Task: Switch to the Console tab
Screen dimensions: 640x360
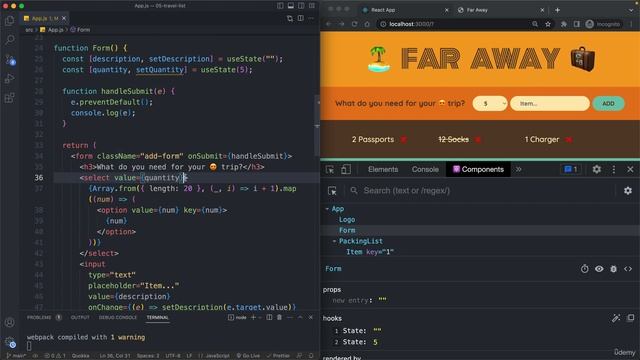Action: pyautogui.click(x=425, y=169)
